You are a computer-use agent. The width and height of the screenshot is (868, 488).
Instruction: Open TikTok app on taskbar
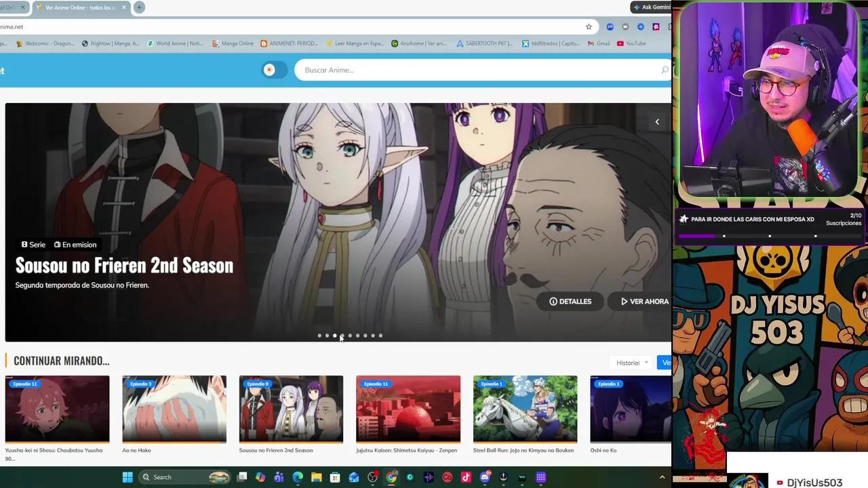tap(466, 477)
